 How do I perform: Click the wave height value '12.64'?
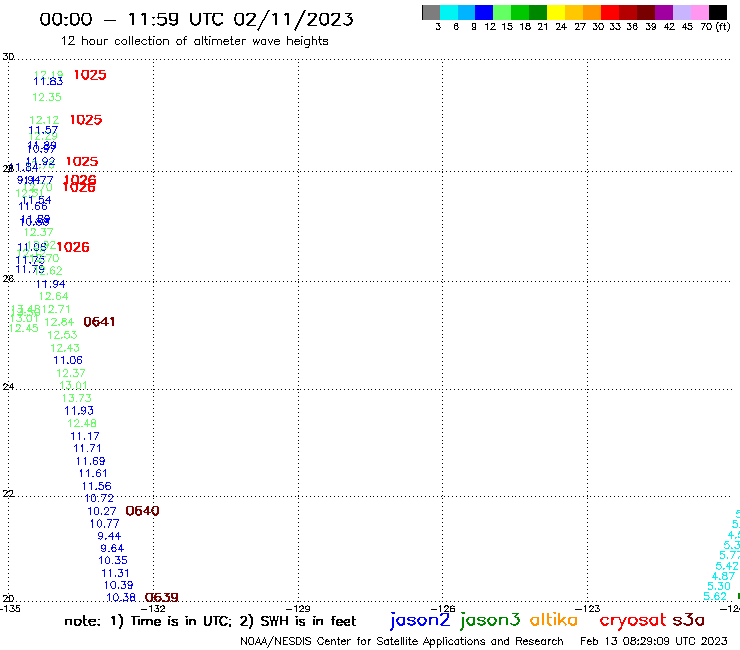click(x=53, y=296)
